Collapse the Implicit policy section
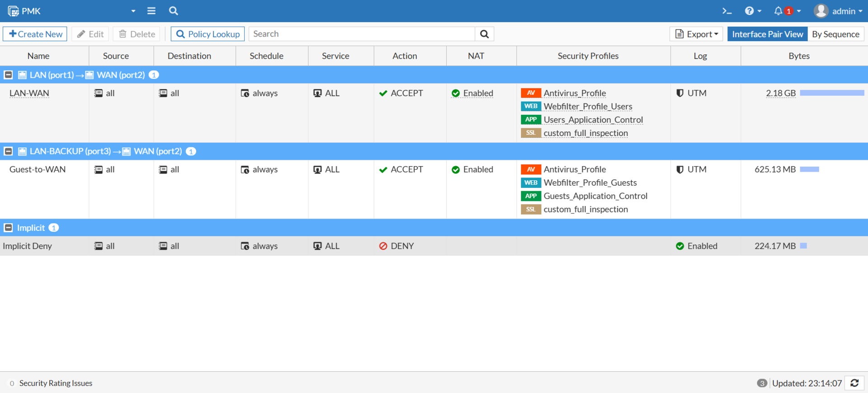 coord(8,228)
